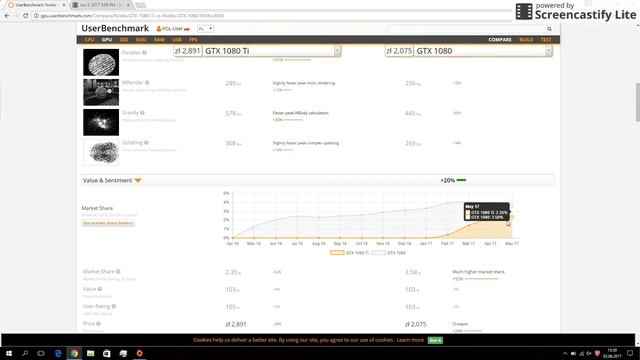Click the Market Share row info icon
Image resolution: width=640 pixels, height=360 pixels.
(x=118, y=271)
